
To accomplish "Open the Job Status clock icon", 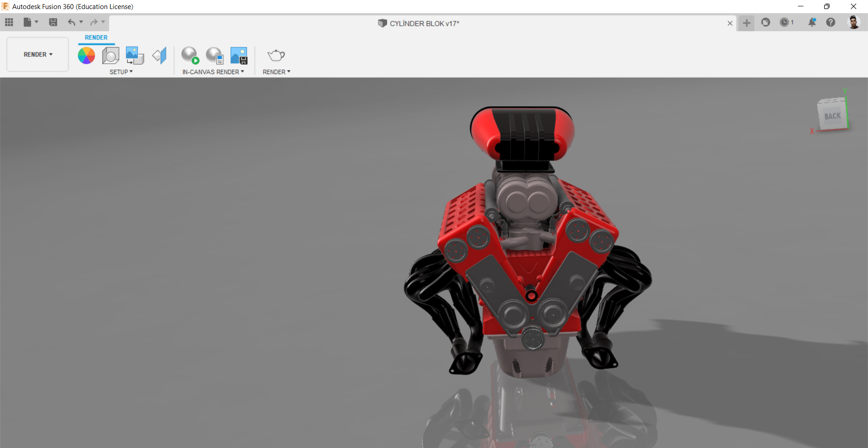I will pos(787,22).
